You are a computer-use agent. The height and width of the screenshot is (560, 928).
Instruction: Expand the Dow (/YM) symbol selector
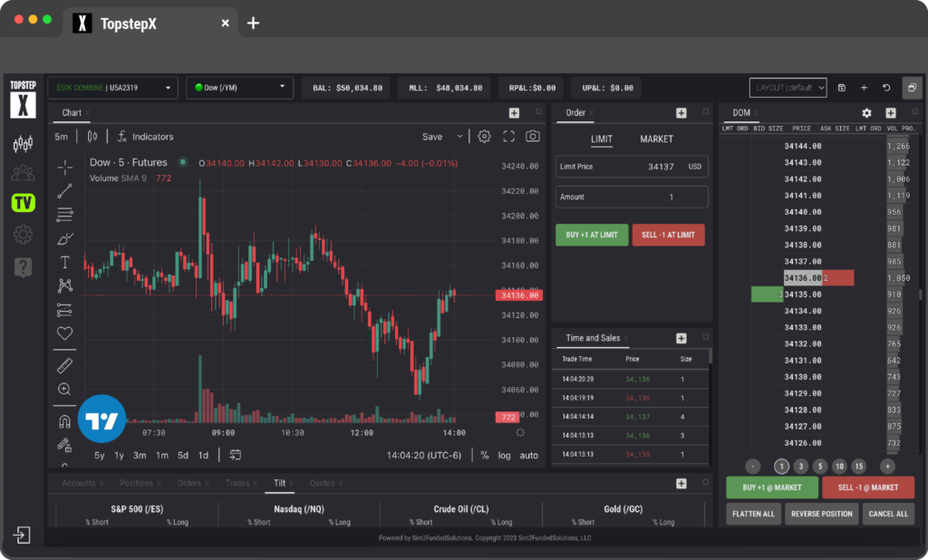[239, 88]
